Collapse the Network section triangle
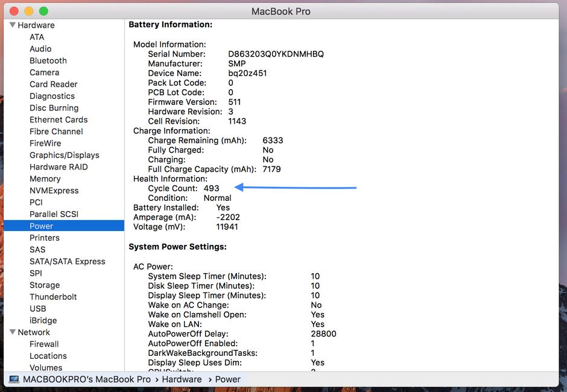This screenshot has width=567, height=392. (x=13, y=332)
